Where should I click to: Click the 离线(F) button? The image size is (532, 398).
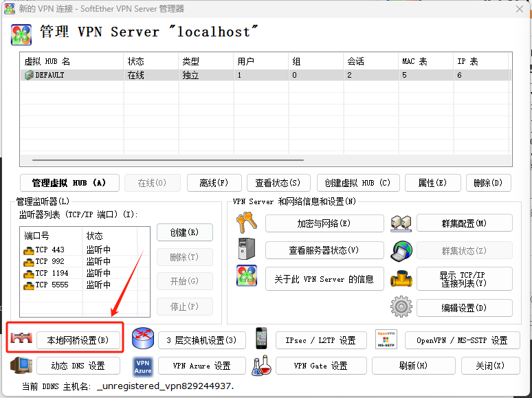(x=214, y=183)
